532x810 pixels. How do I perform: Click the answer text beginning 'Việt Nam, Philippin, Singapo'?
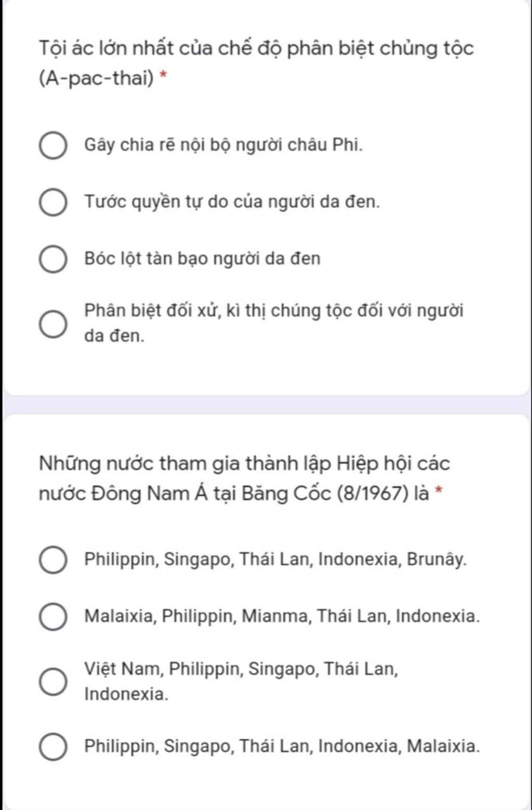tap(241, 681)
